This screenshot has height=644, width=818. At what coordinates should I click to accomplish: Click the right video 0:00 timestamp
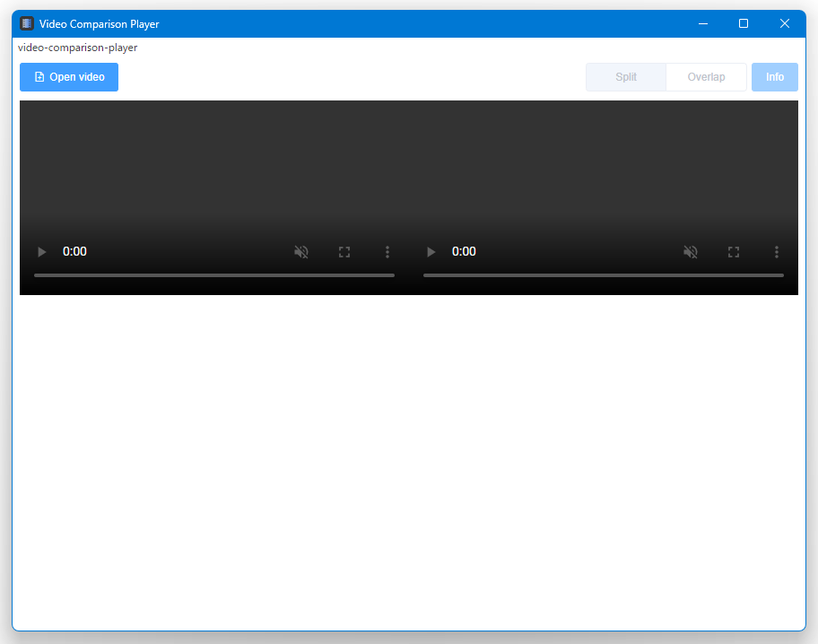coord(464,251)
